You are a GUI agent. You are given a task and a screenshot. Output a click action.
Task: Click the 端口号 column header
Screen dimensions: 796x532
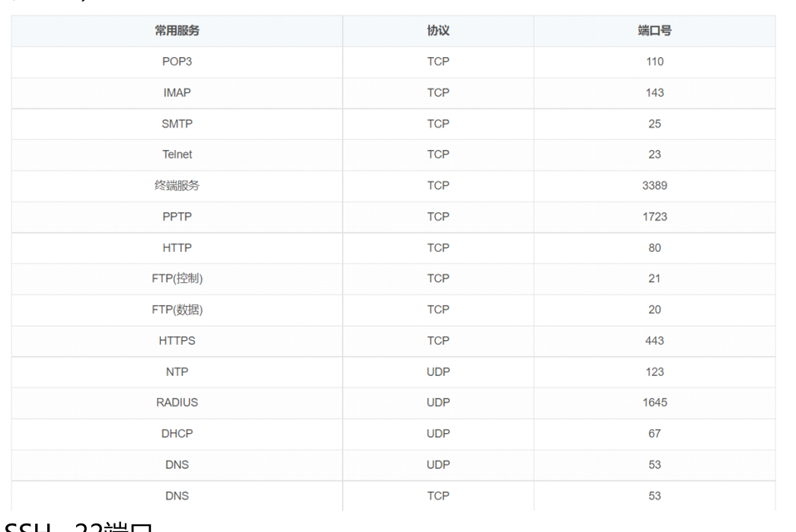pyautogui.click(x=654, y=31)
